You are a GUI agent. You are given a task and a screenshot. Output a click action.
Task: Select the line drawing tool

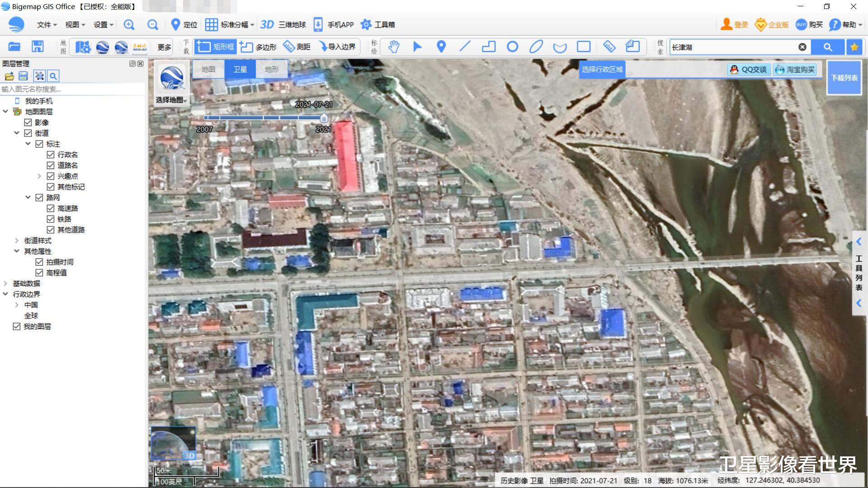(x=465, y=47)
